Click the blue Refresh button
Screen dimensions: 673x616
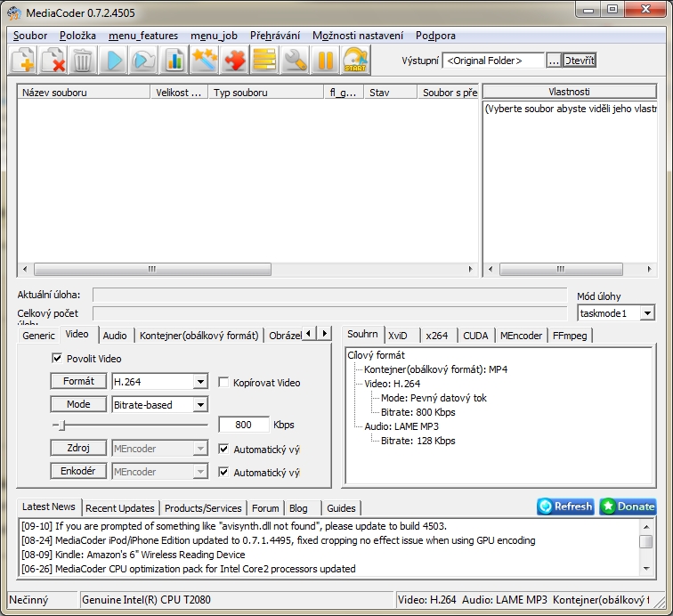565,507
